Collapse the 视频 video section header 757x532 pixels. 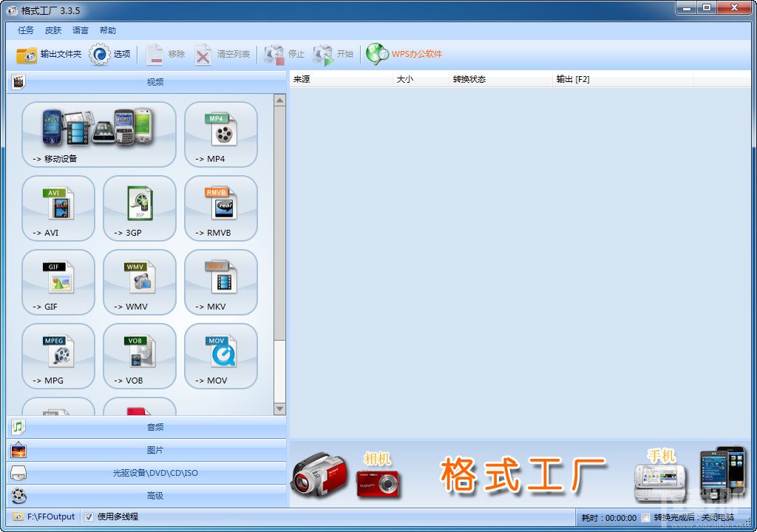click(147, 82)
